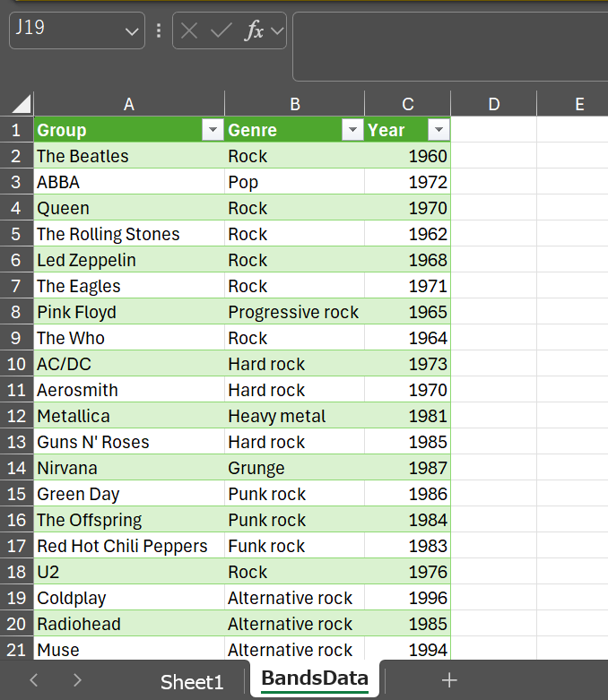Screen dimensions: 608x700
Task: Select the cell AC/DC
Action: (x=129, y=364)
